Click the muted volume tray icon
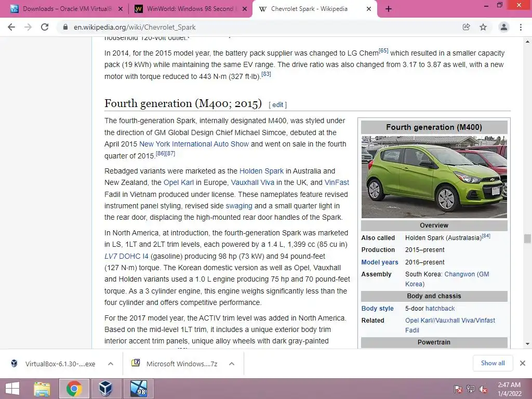 click(483, 389)
